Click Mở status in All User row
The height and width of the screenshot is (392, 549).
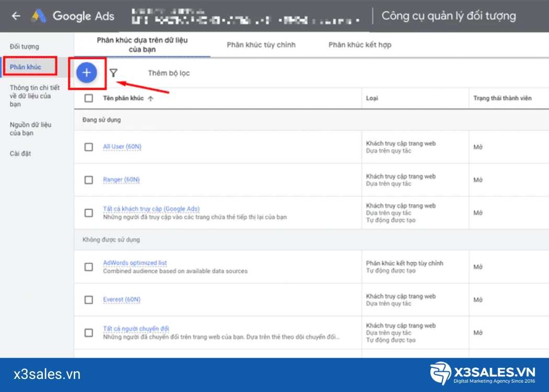click(478, 147)
